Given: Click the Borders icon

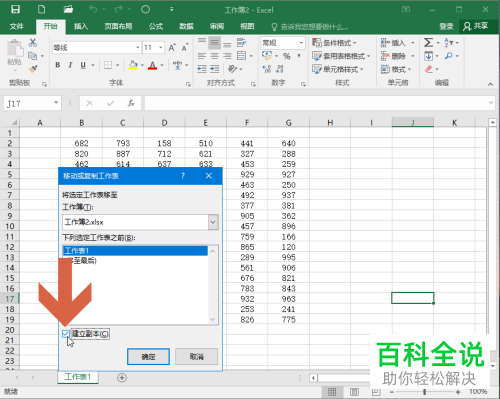Looking at the screenshot, I should (108, 65).
